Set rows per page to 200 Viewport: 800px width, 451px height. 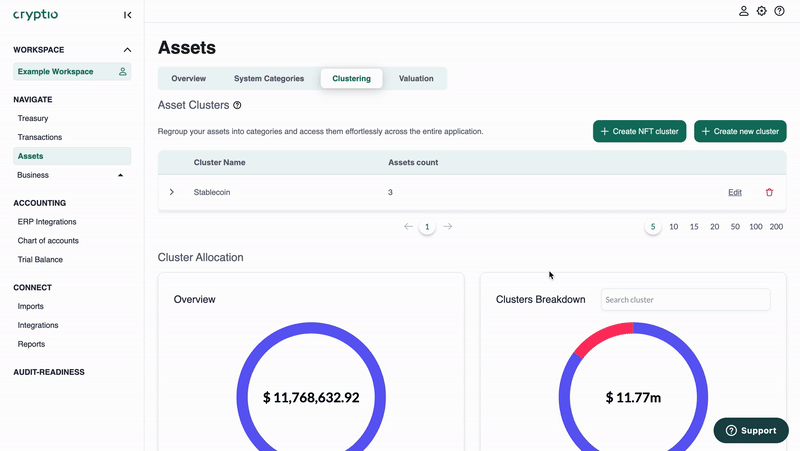[x=776, y=227]
